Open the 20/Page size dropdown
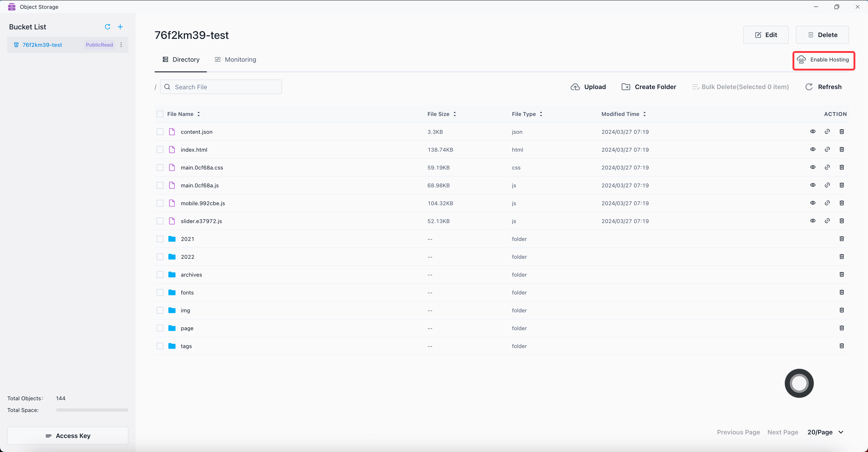This screenshot has width=868, height=452. pos(826,432)
